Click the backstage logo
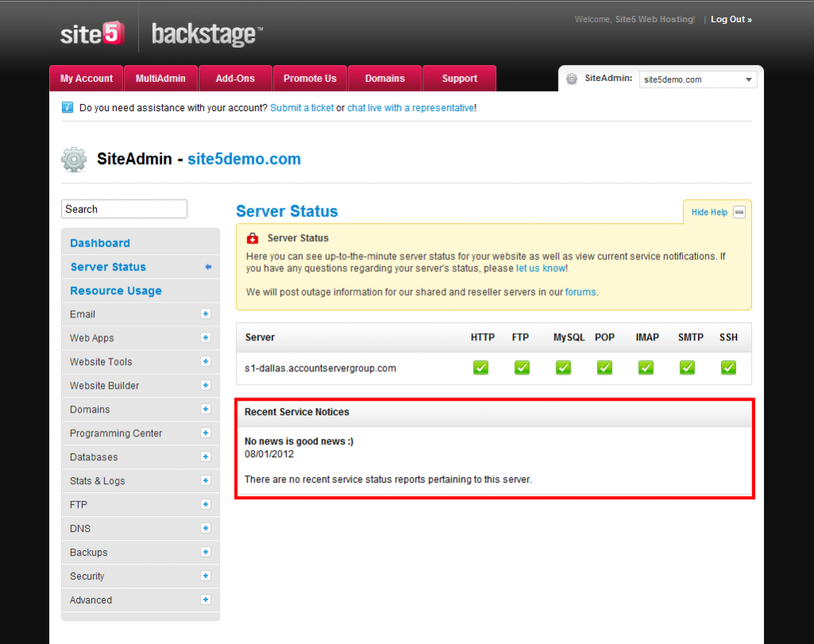This screenshot has height=644, width=814. tap(207, 34)
